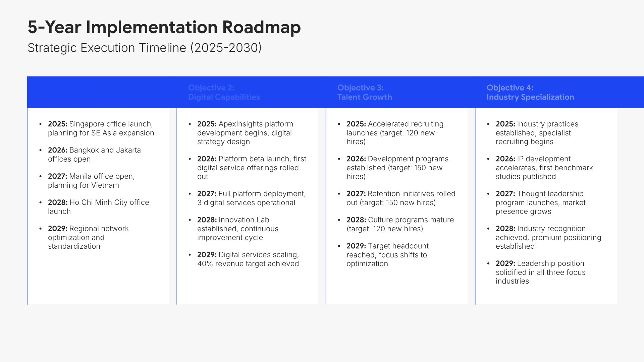644x362 pixels.
Task: Click the 'Objective 4: Industry Specialization' header
Action: pyautogui.click(x=530, y=93)
